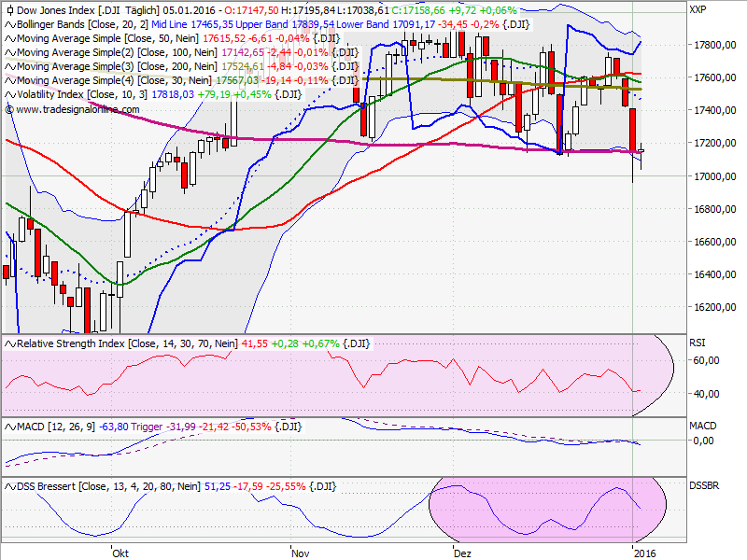Screen dimensions: 747x560
Task: Click the Dow Jones Index title label
Action: coord(56,11)
